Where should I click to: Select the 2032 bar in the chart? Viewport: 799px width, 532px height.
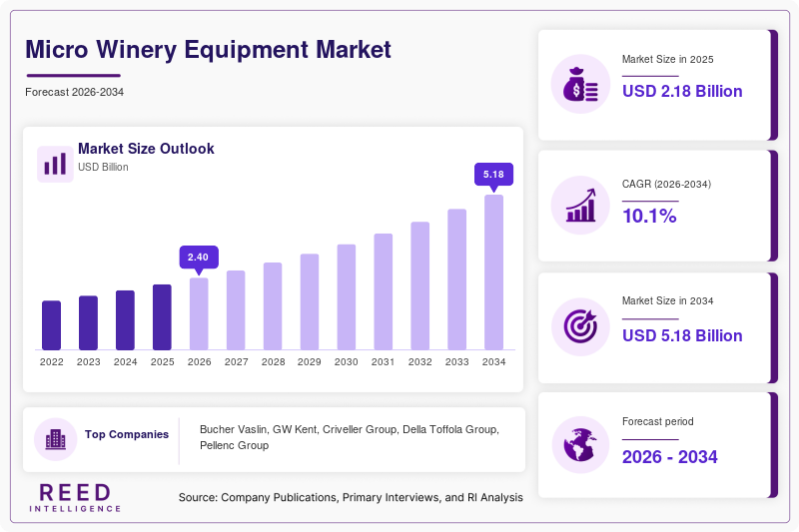point(419,285)
